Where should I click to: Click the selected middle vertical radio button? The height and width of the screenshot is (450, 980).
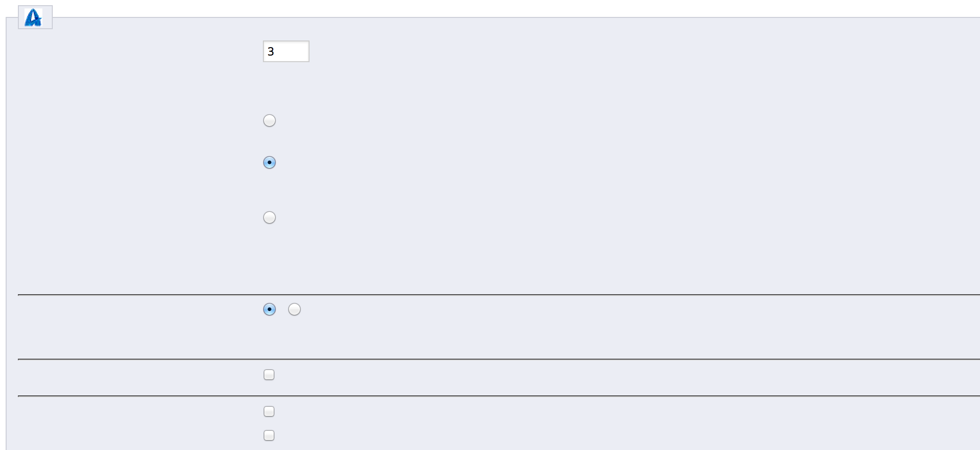coord(269,162)
